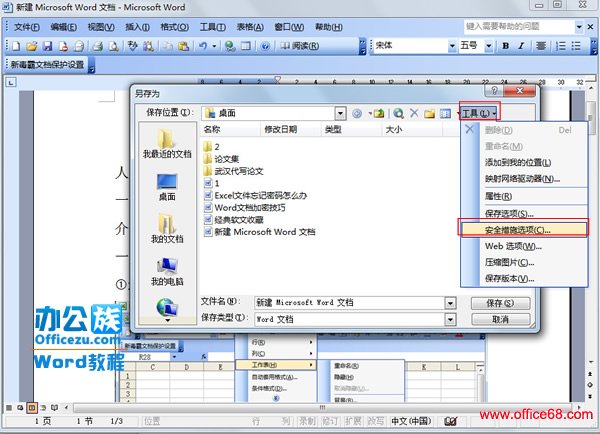Click the Paste clipboard icon
The width and height of the screenshot is (600, 434).
tap(184, 46)
